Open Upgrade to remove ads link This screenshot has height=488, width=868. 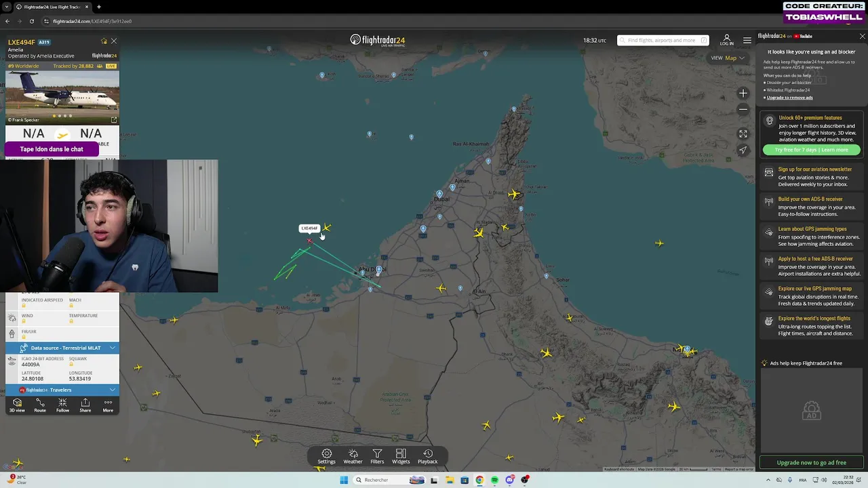(x=789, y=98)
